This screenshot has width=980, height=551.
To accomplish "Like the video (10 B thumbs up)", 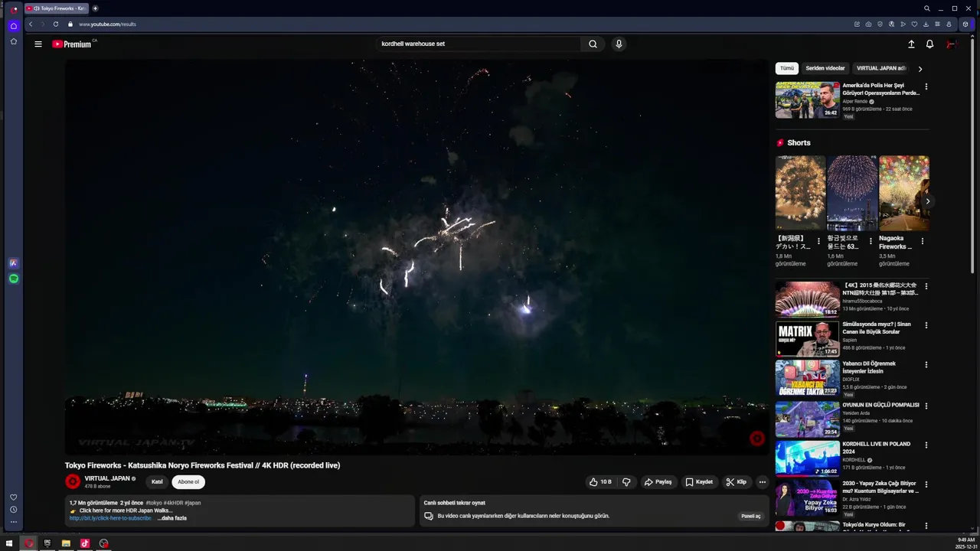I will [x=600, y=482].
